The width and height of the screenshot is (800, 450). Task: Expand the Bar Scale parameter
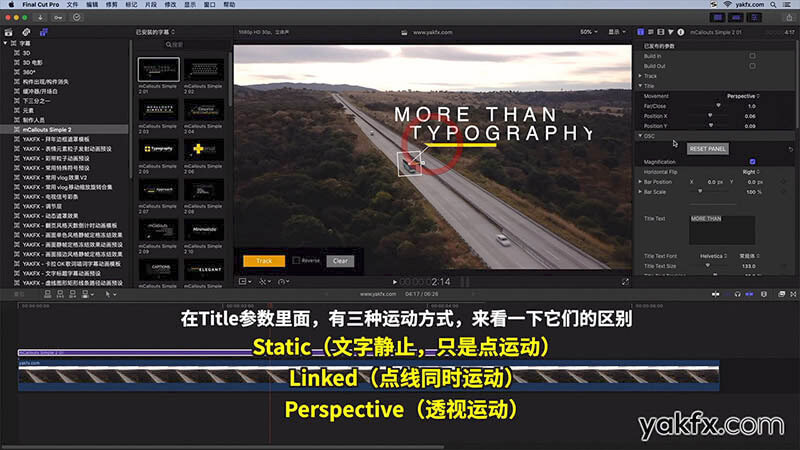click(640, 192)
